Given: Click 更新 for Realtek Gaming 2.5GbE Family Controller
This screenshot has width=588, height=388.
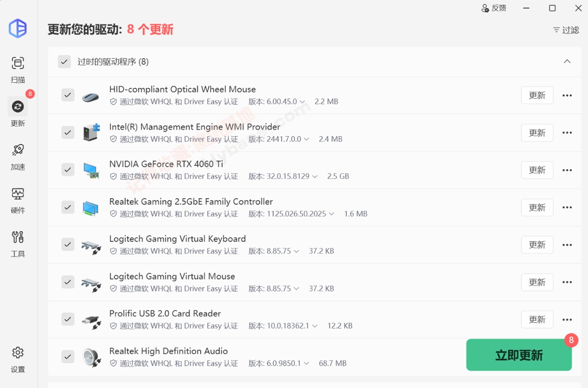Looking at the screenshot, I should [537, 207].
